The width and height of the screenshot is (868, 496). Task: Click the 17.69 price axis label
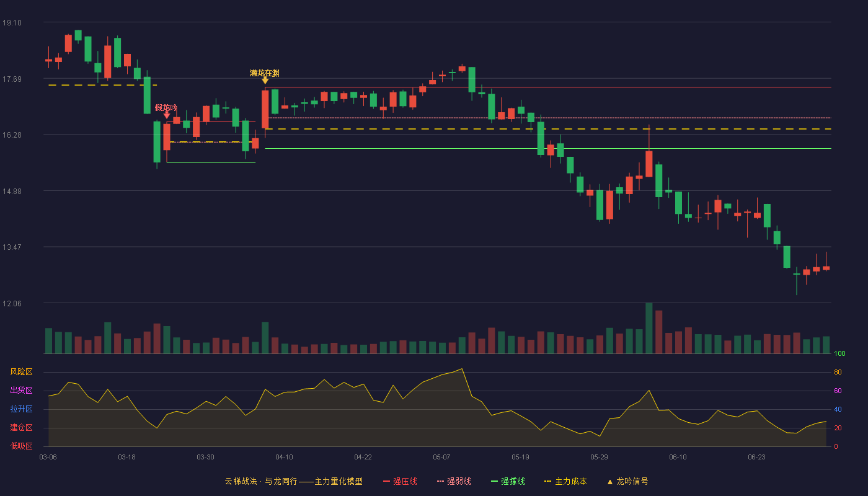pos(12,79)
